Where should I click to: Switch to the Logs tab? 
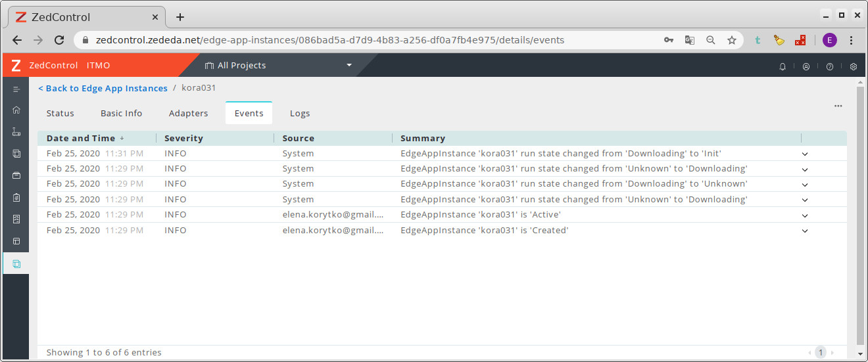300,113
